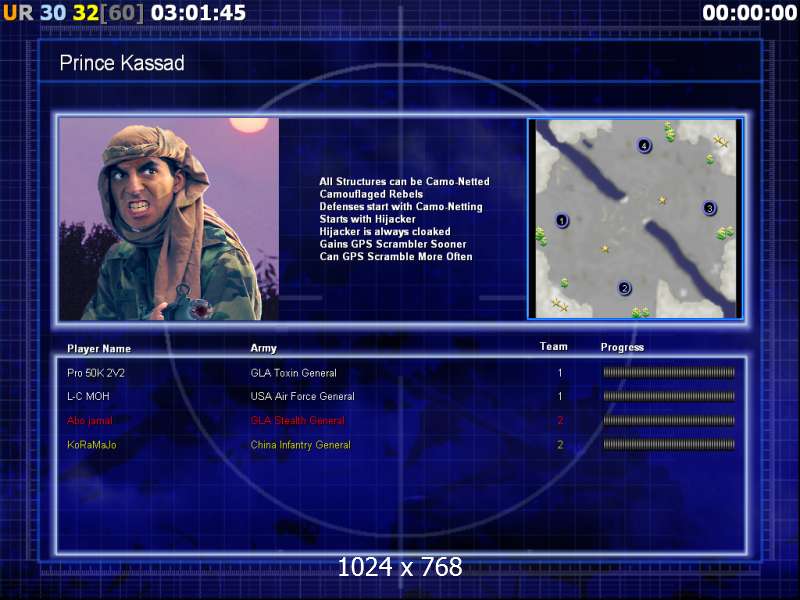This screenshot has height=600, width=800.
Task: Click start position marker 1 on minimap
Action: [x=562, y=220]
